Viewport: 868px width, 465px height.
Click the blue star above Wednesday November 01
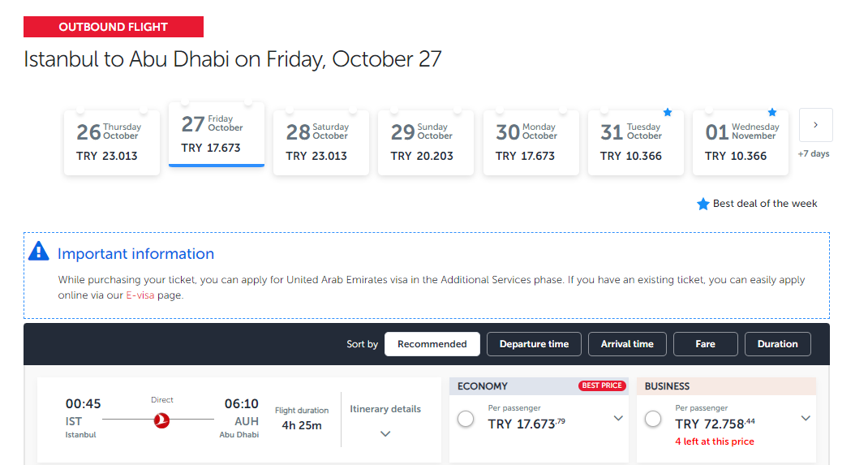772,112
